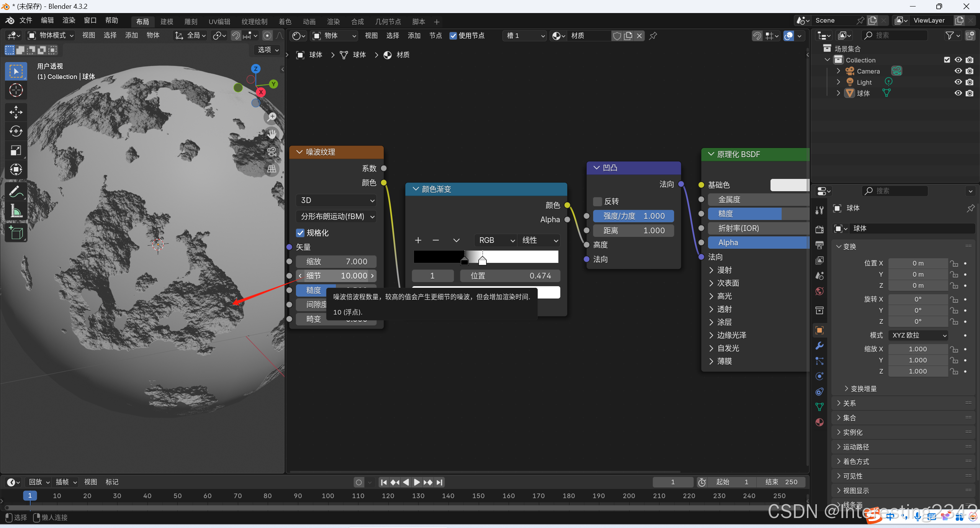Expand the 次表面 subsurface section
Screen dimensions: 980x528
pyautogui.click(x=728, y=283)
